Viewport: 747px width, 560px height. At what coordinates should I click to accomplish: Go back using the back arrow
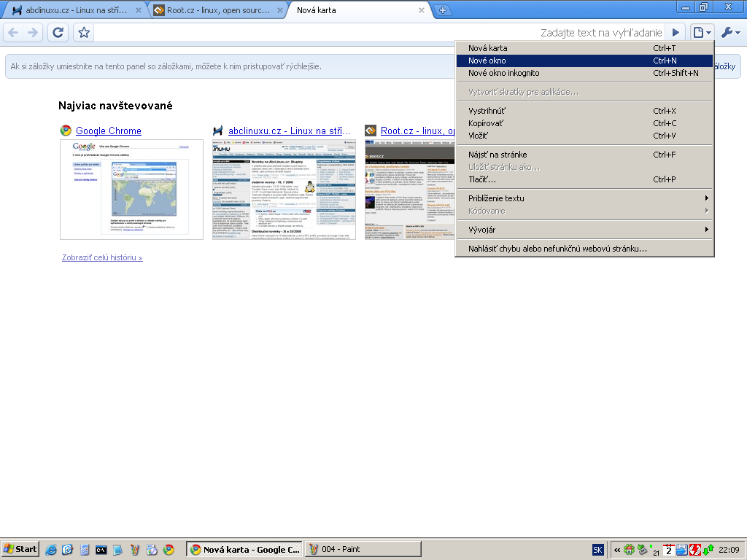pyautogui.click(x=13, y=32)
